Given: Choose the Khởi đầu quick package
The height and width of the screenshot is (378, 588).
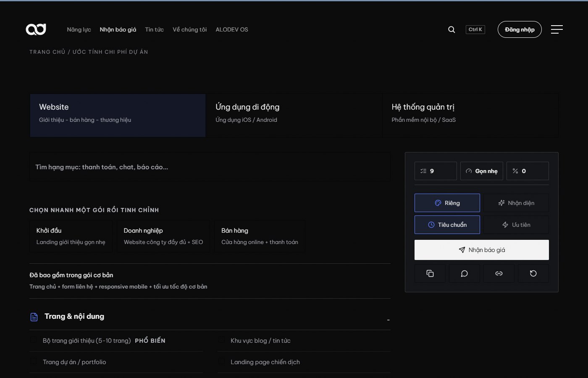Looking at the screenshot, I should (71, 236).
